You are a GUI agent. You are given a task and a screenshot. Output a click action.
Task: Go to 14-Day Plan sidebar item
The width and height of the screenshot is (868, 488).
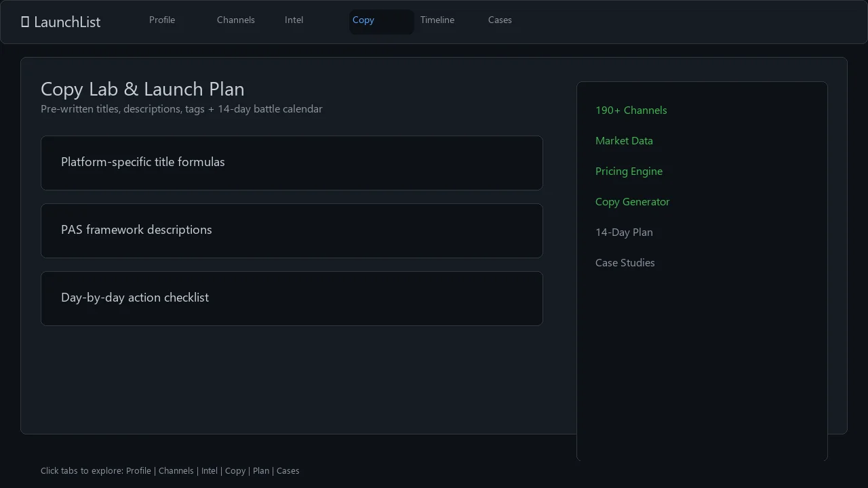click(x=624, y=232)
